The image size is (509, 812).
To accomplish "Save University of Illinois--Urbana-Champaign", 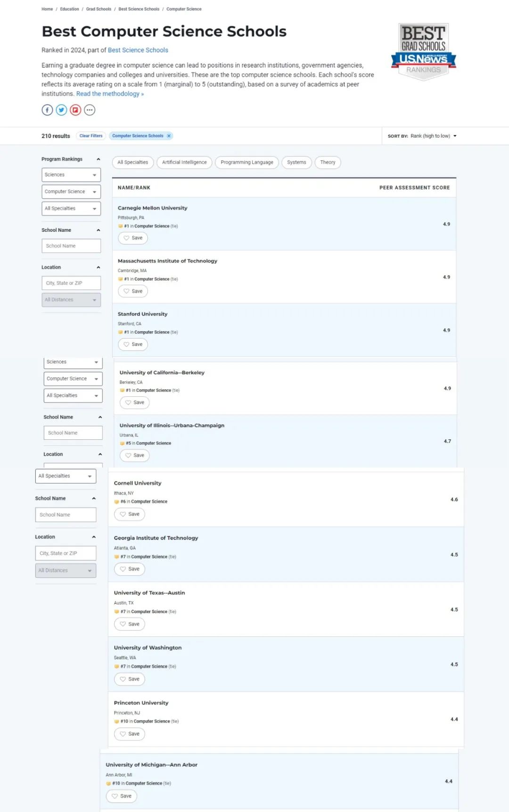I will click(x=135, y=455).
